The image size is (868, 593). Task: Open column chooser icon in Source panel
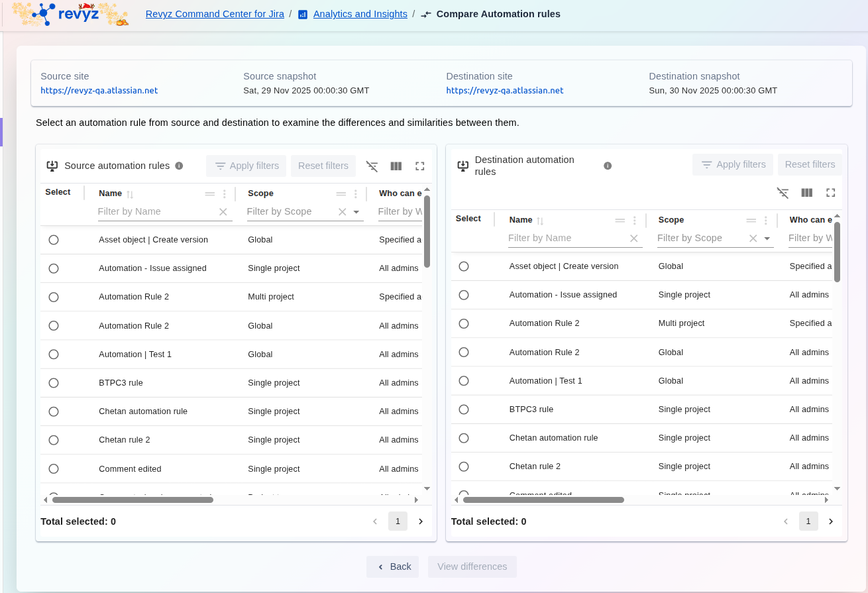396,166
